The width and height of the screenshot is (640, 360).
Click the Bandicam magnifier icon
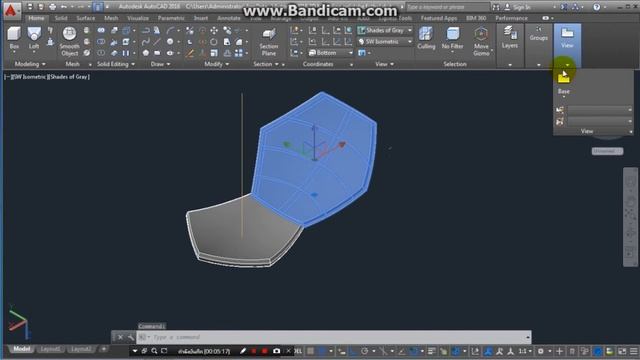154,351
